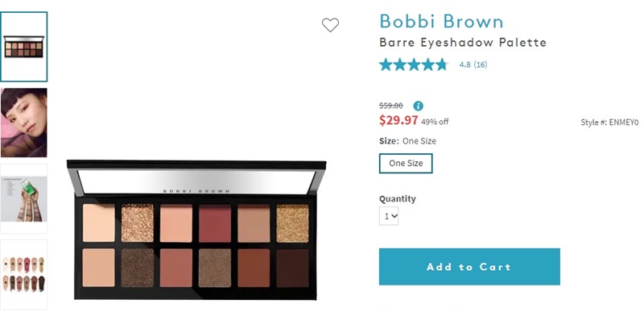644x312 pixels.
Task: Click the $29.97 sale price
Action: pyautogui.click(x=398, y=120)
